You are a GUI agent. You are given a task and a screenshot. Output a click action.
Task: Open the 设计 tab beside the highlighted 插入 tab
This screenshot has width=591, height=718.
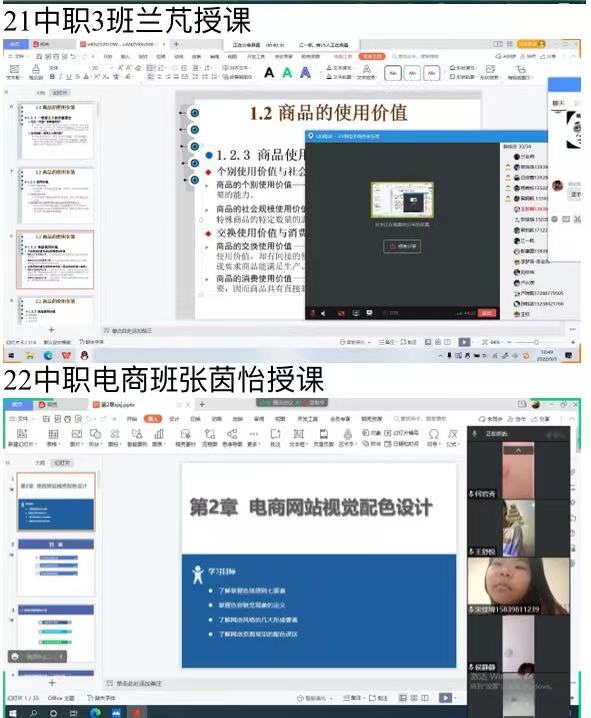pyautogui.click(x=174, y=419)
